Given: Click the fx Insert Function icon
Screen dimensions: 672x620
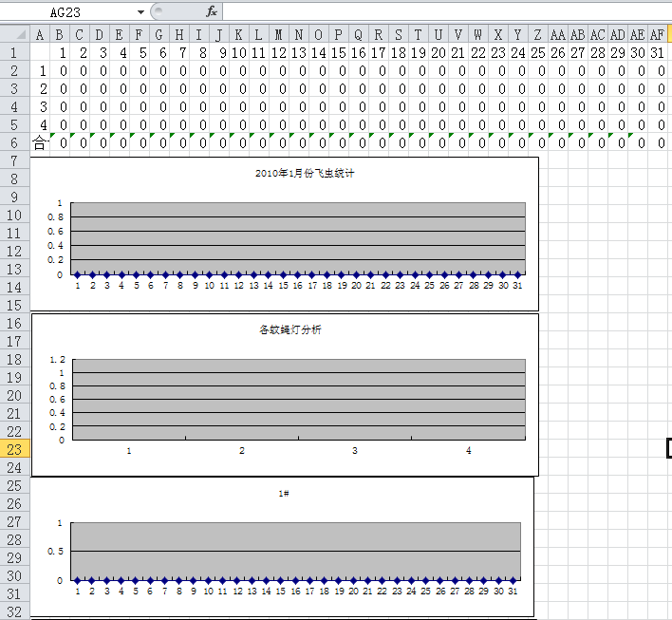Looking at the screenshot, I should coord(212,11).
